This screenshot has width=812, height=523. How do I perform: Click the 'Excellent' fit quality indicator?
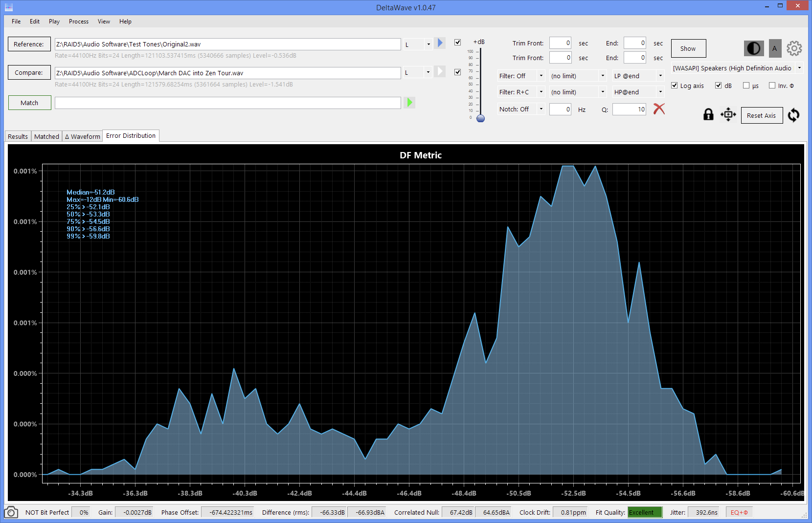(645, 512)
